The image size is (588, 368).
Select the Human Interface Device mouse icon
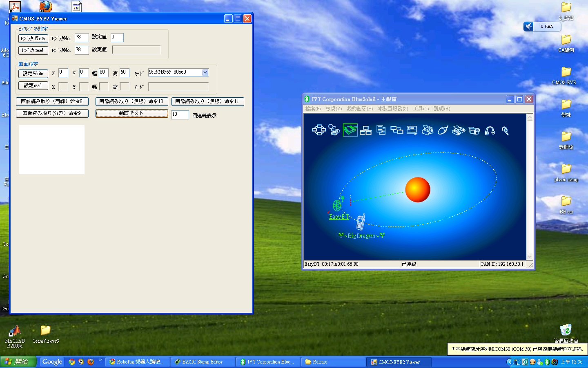(x=443, y=130)
